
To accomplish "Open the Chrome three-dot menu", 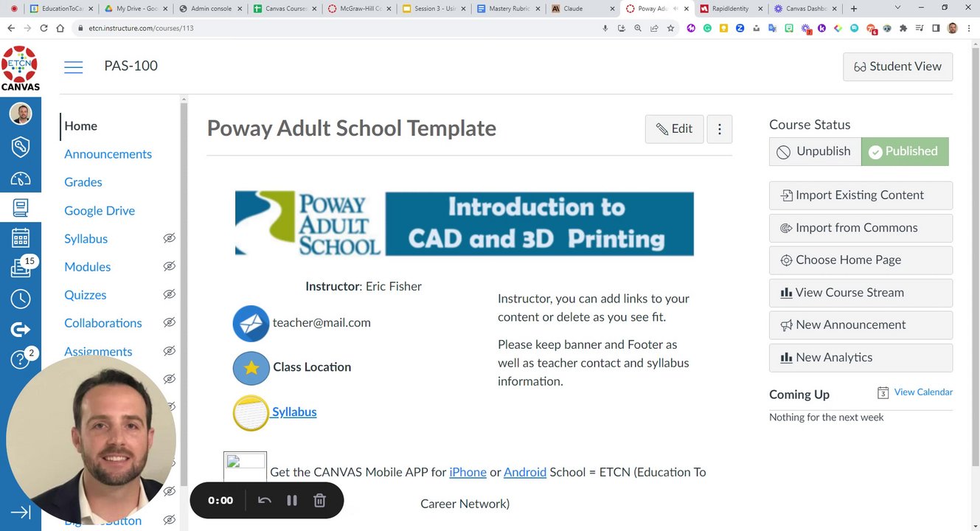I will [970, 28].
